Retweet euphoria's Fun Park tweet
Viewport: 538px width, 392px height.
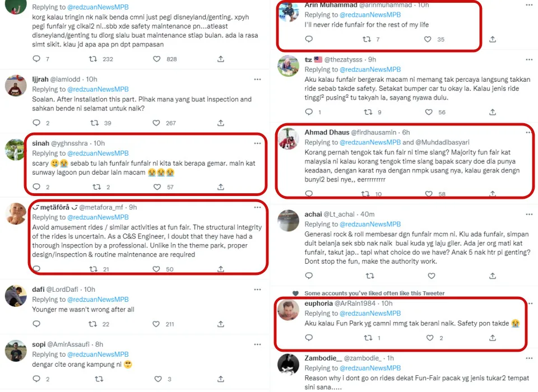(x=368, y=338)
